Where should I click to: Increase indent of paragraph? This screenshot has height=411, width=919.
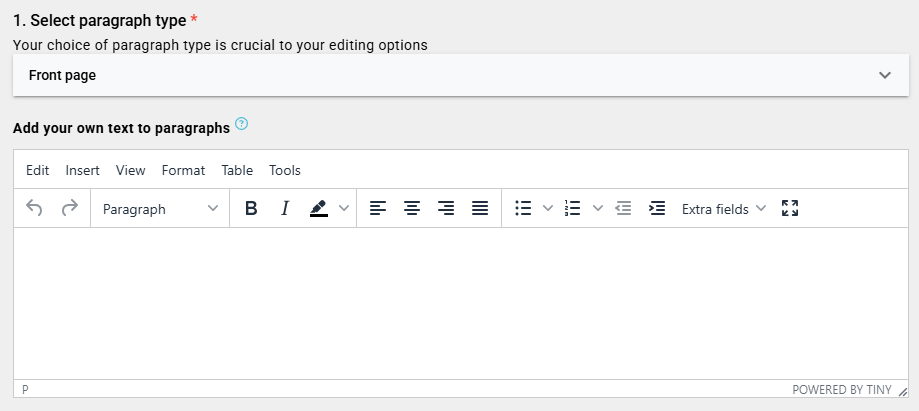click(657, 208)
